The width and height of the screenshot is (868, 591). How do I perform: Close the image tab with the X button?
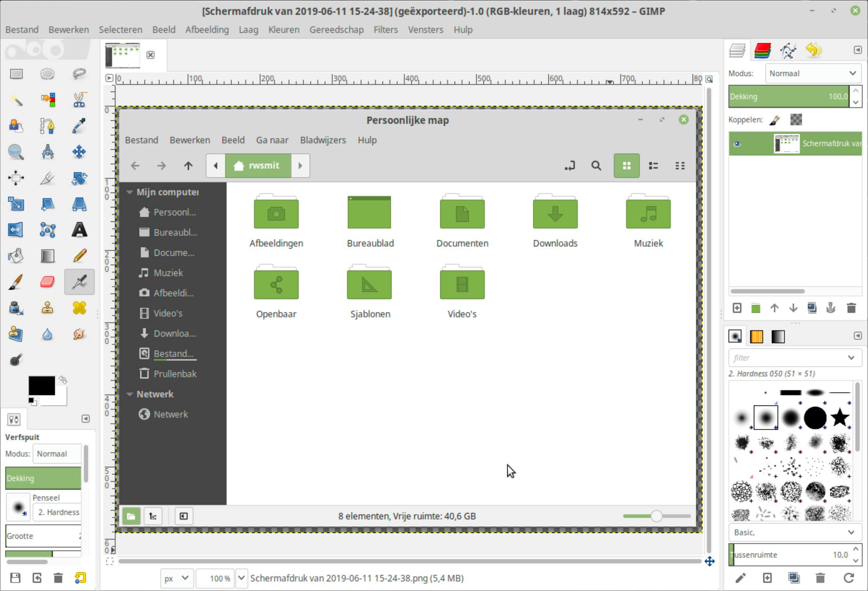(x=151, y=55)
